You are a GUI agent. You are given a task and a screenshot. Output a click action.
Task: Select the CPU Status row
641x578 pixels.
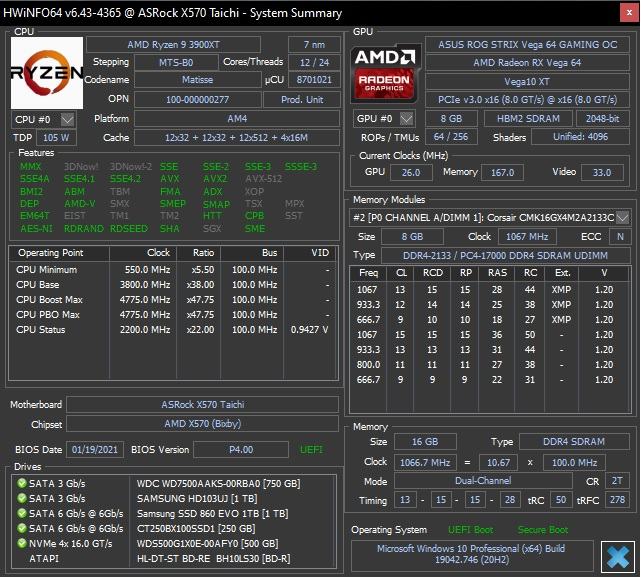coord(173,329)
